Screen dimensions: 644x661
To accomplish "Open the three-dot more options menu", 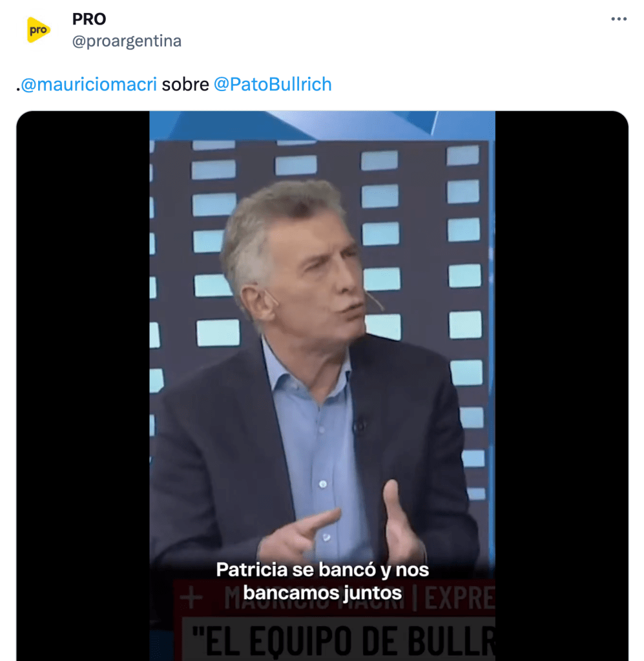I will (x=619, y=19).
